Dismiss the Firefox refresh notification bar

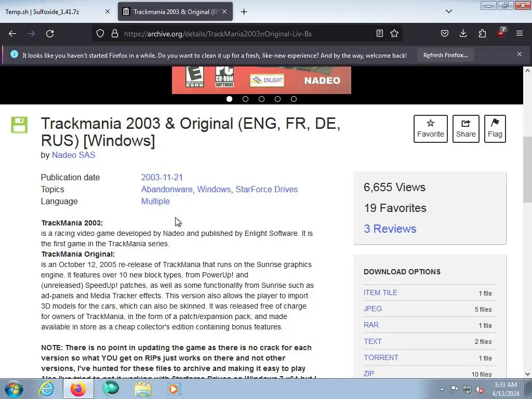519,54
